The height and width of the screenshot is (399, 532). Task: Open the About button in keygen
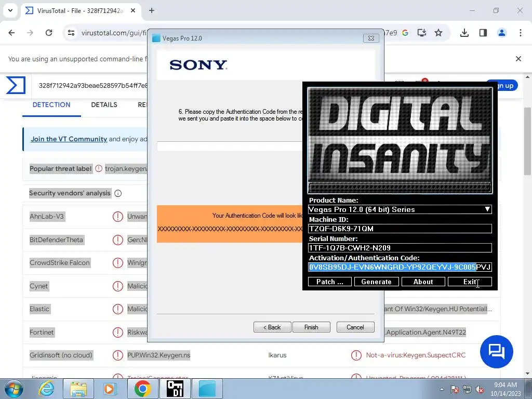[x=423, y=282]
